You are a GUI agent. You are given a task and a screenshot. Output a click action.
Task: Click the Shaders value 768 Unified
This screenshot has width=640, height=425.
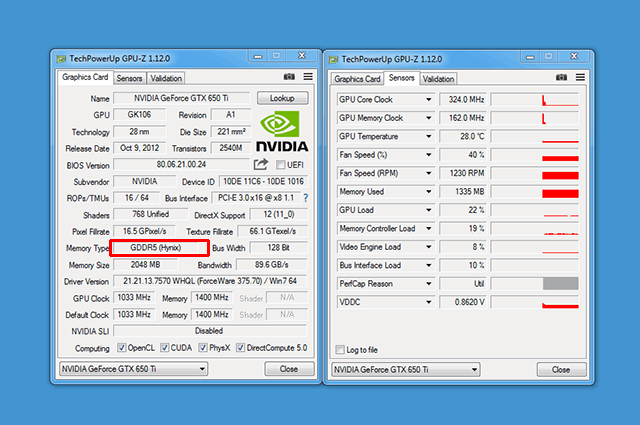[150, 214]
